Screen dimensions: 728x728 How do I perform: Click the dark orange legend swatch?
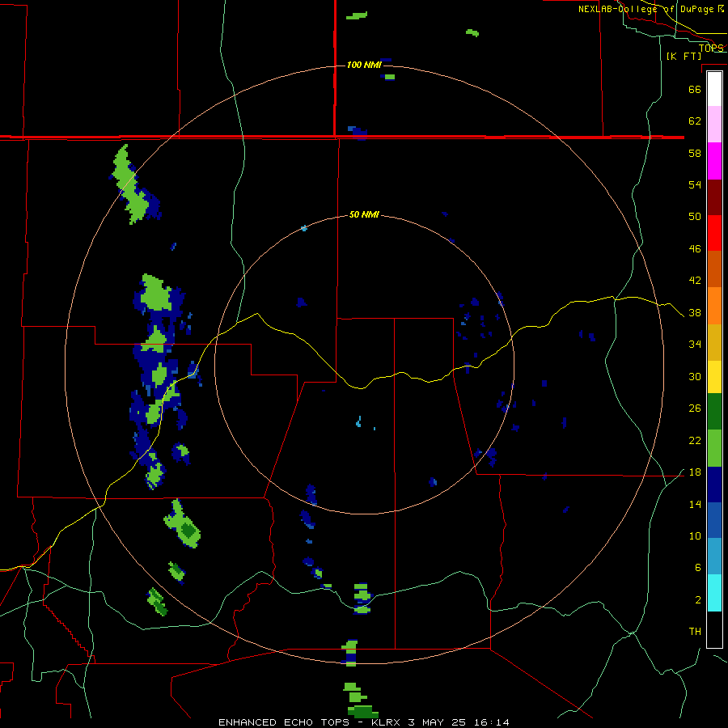(714, 269)
